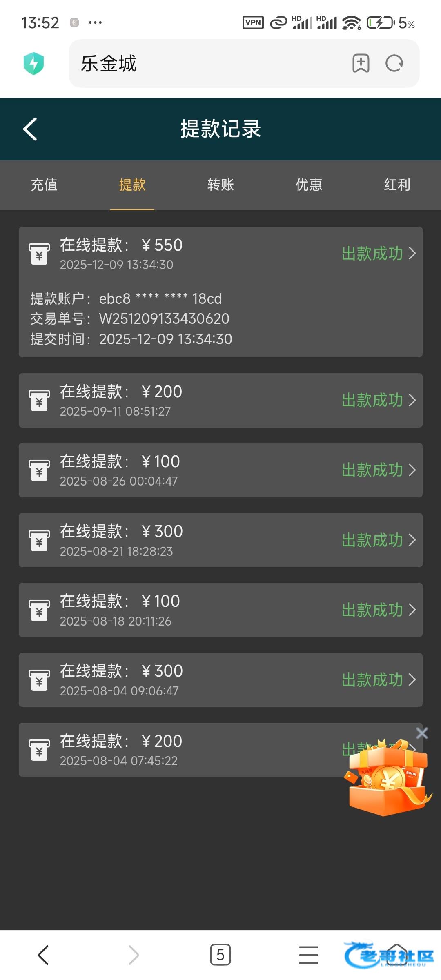441x980 pixels.
Task: Open the browser hamburger menu
Action: pyautogui.click(x=308, y=955)
